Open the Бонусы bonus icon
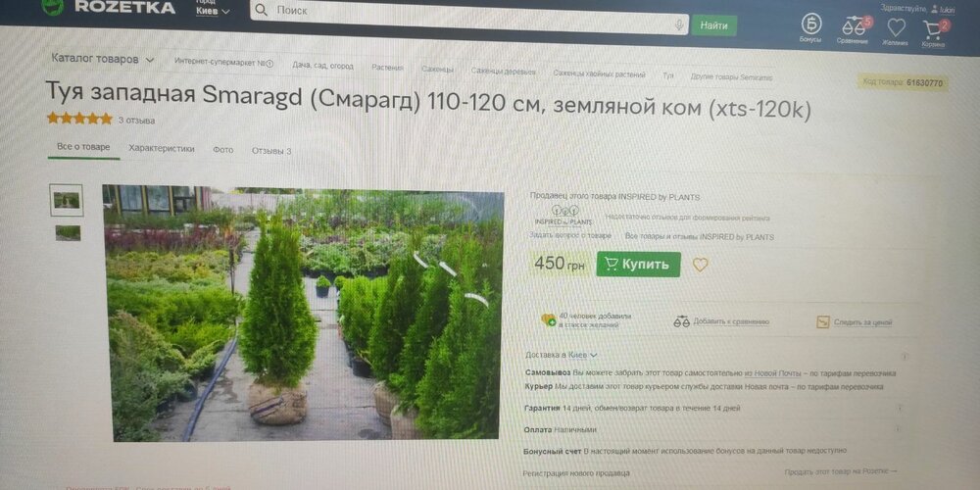Viewport: 980px width, 490px height. 811,24
